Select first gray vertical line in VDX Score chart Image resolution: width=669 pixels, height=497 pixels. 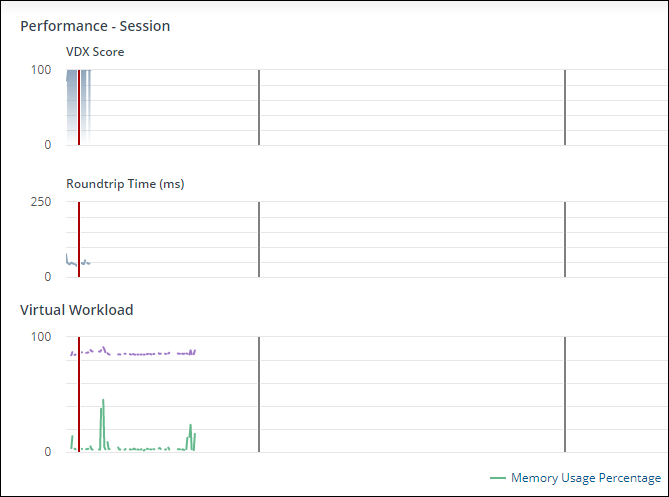click(x=259, y=107)
